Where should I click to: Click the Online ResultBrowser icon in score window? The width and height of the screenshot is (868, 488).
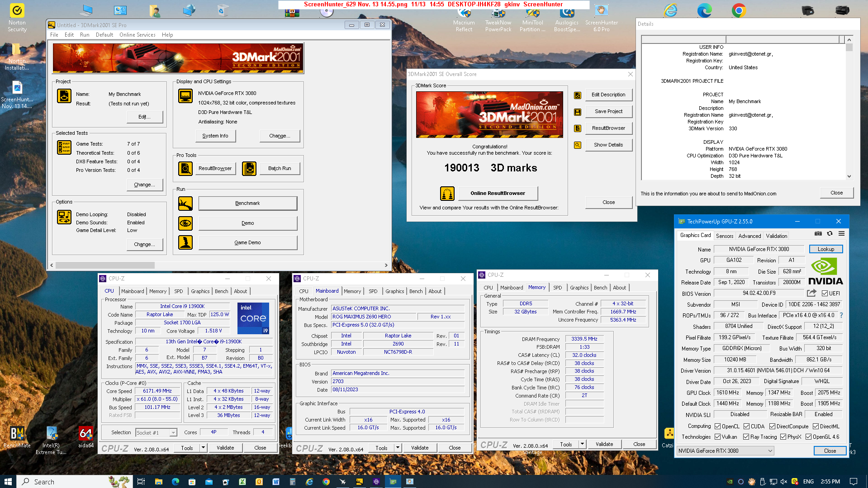447,194
